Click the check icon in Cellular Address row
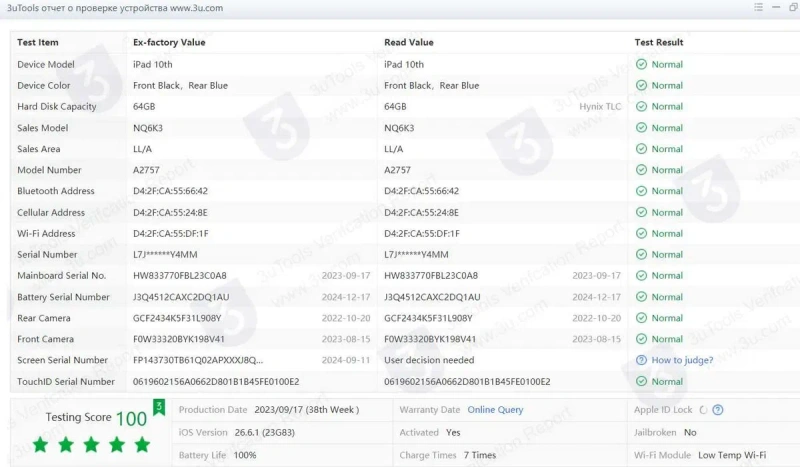The image size is (800, 467). click(641, 212)
